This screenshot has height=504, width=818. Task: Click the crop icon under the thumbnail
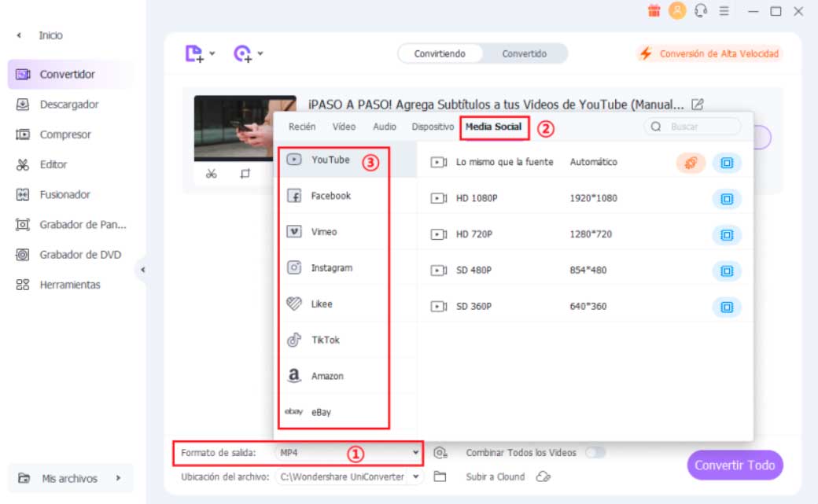click(x=245, y=174)
